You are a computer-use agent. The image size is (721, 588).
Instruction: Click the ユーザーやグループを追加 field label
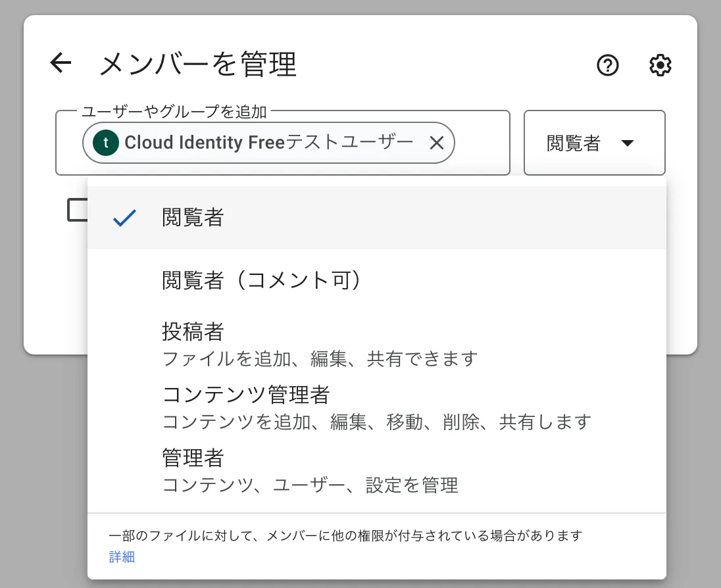pyautogui.click(x=174, y=112)
